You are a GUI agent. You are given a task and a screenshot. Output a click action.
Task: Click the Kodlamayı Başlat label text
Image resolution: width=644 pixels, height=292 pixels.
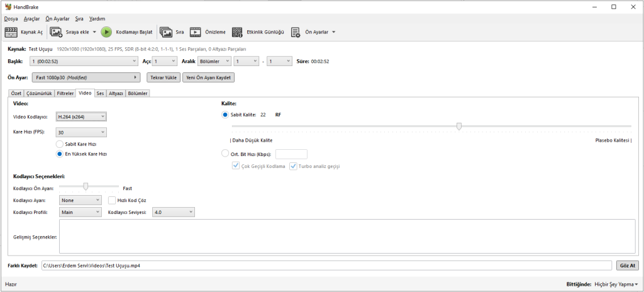[x=135, y=32]
